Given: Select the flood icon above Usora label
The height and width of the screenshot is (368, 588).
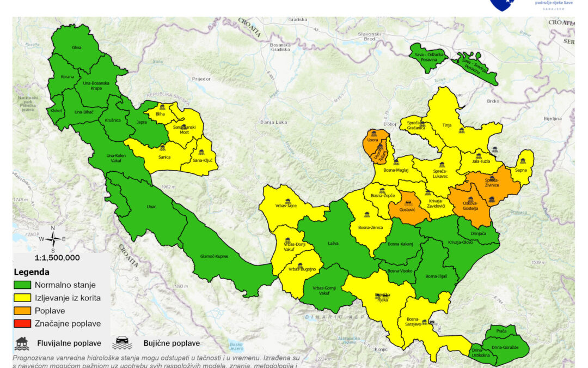Looking at the screenshot, I should [x=373, y=133].
